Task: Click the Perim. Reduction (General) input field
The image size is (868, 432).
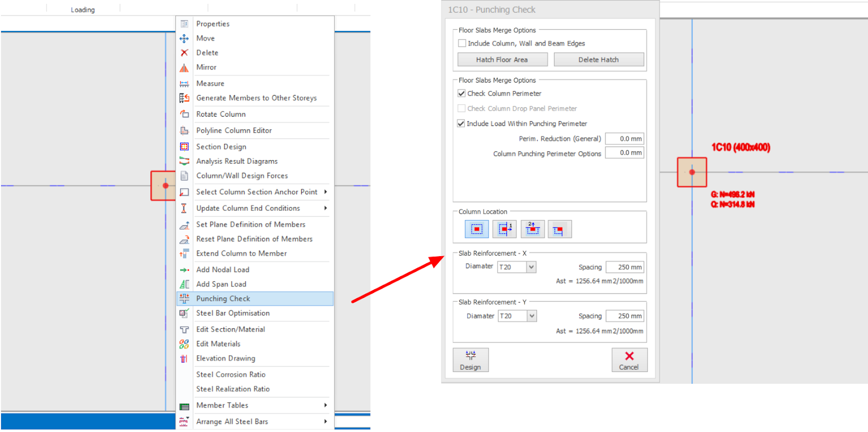Action: [624, 139]
